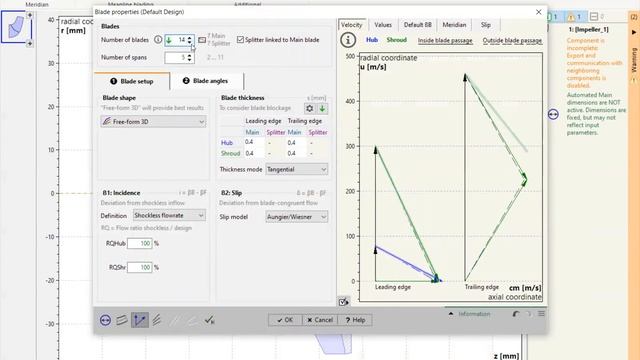The width and height of the screenshot is (640, 360).
Task: Click Number of blades spinner arrows
Action: coord(189,40)
